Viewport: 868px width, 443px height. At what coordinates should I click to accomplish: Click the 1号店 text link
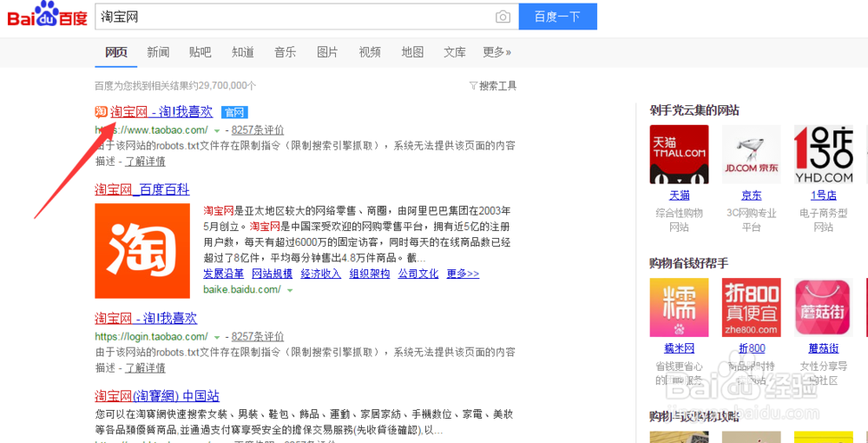coord(823,195)
